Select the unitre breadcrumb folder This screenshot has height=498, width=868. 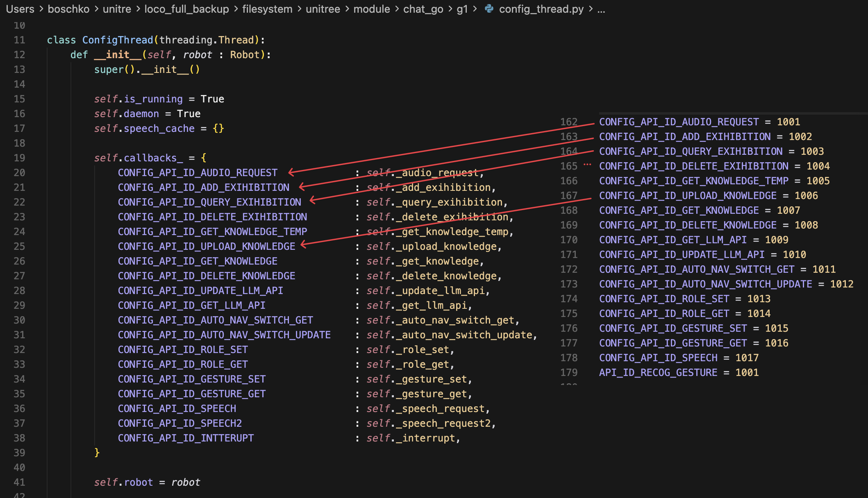117,9
